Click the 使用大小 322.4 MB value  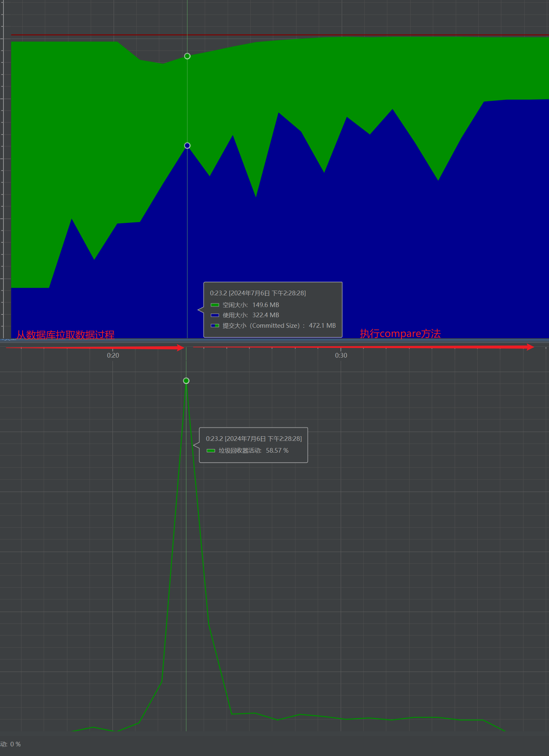point(265,315)
